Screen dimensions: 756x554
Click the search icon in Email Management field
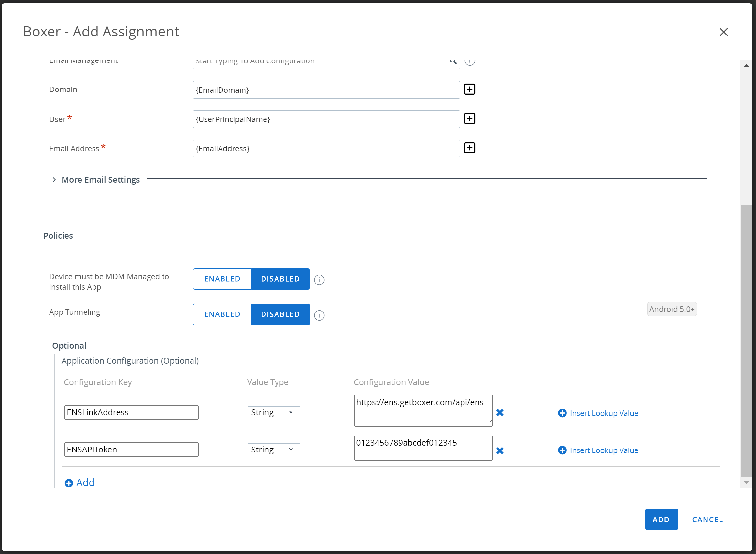453,62
